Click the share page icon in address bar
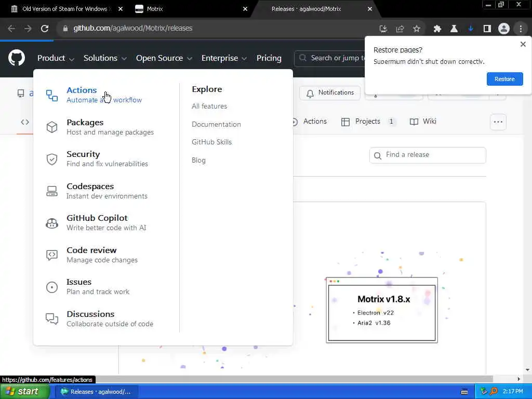The image size is (532, 399). (x=400, y=29)
